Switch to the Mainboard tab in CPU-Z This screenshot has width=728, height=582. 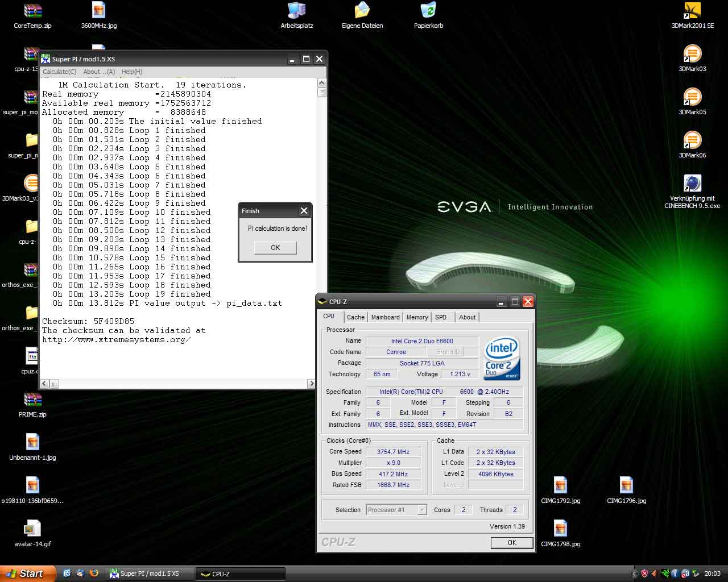tap(385, 317)
